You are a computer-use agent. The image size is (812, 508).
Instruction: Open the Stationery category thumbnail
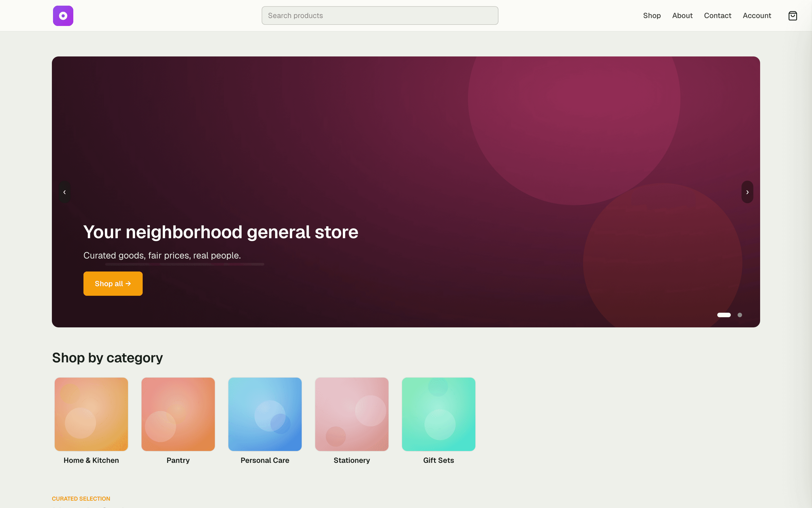(352, 414)
